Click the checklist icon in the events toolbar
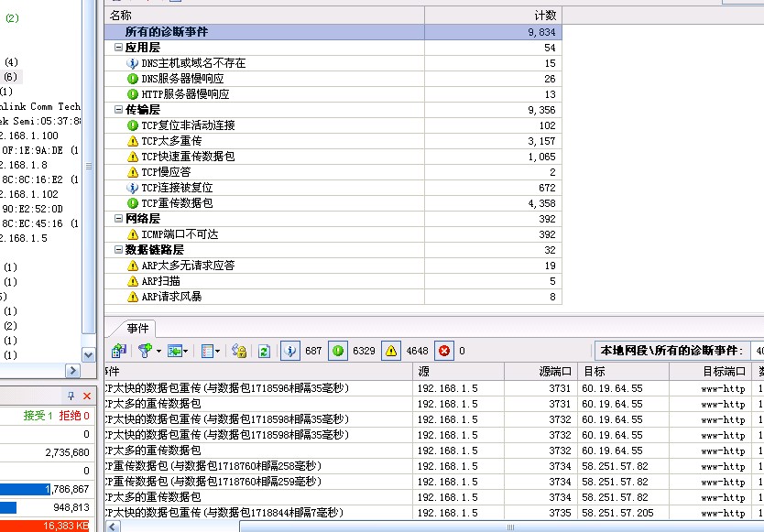 coord(208,351)
